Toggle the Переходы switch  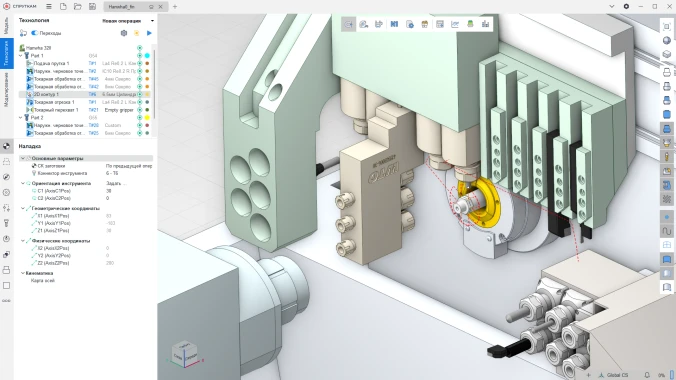coord(34,33)
